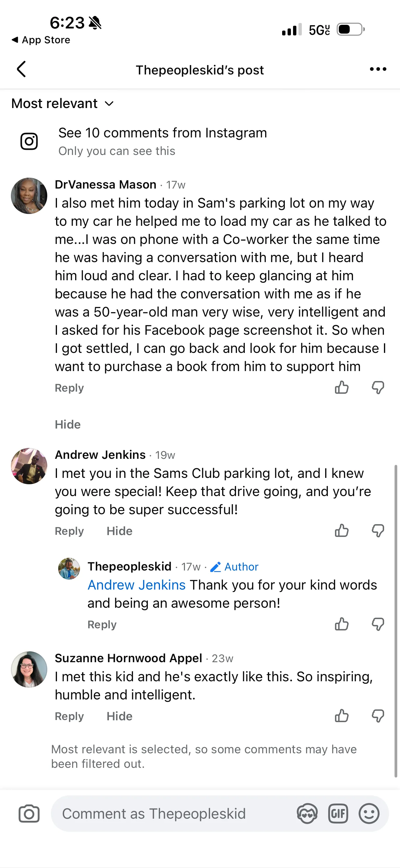Open the camera icon beside comment box

coord(29,814)
